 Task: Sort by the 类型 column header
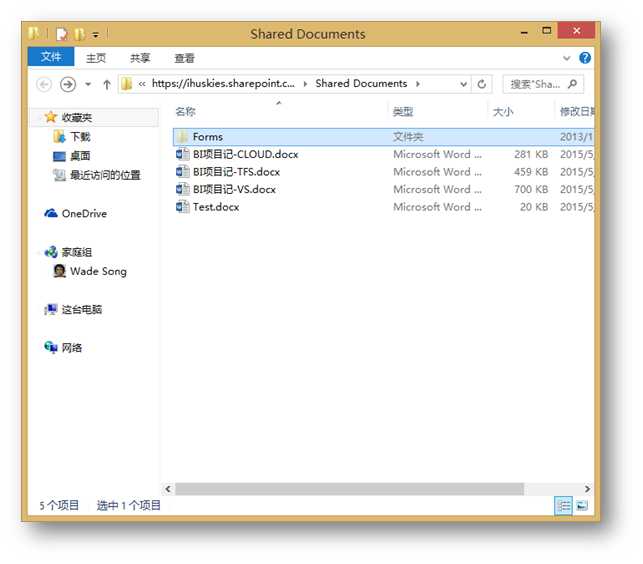click(x=403, y=112)
